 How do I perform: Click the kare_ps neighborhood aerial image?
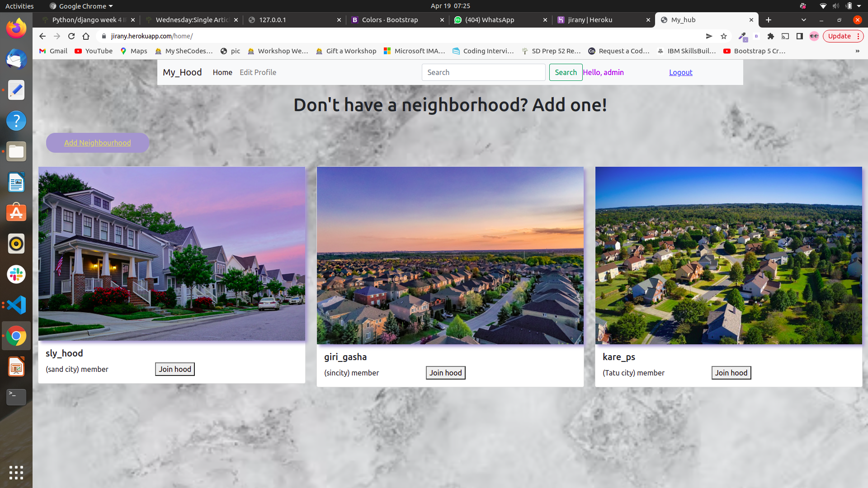point(728,255)
